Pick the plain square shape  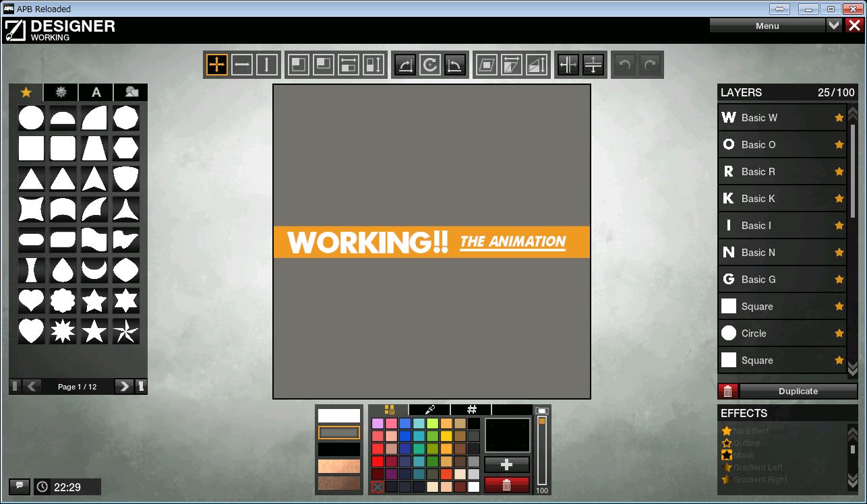(31, 148)
